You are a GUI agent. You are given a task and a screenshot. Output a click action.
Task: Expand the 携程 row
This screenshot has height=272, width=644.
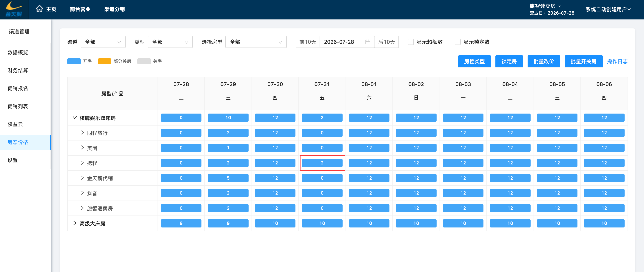click(x=82, y=163)
